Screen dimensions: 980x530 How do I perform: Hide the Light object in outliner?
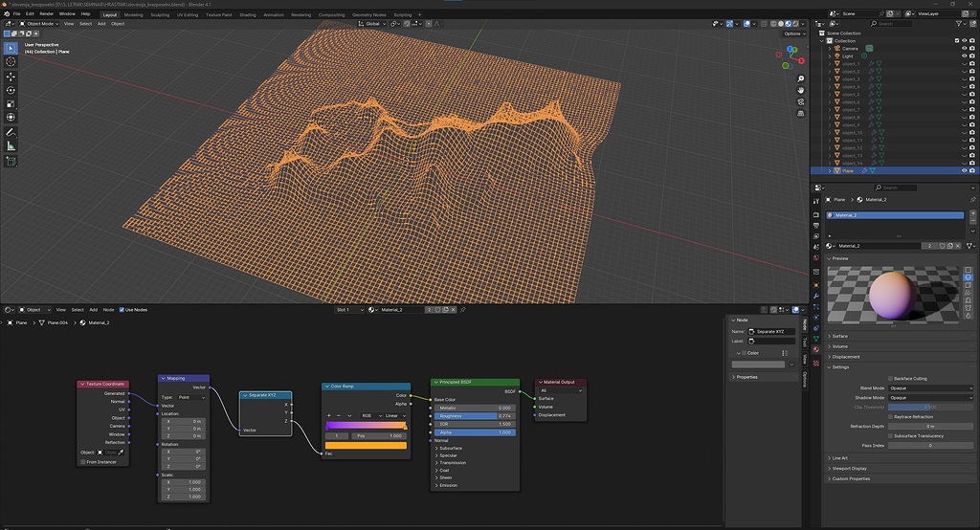click(x=965, y=55)
